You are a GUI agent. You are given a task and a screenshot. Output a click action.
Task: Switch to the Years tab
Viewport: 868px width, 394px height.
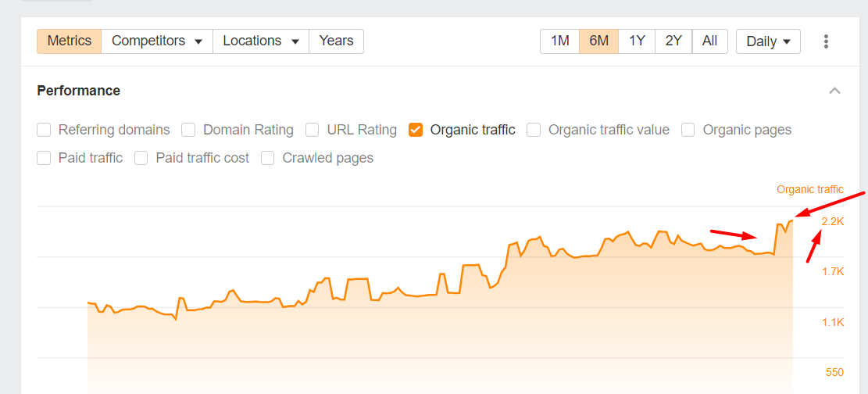[x=337, y=41]
